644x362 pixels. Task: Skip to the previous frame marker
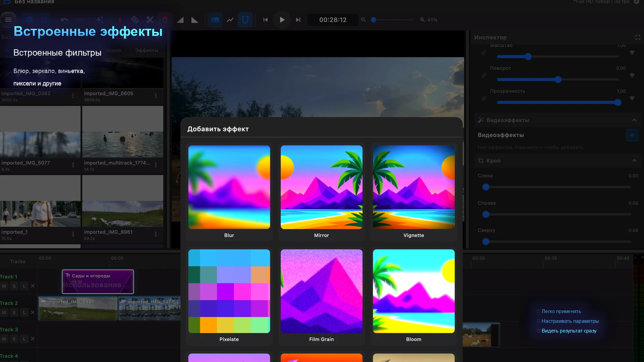[266, 20]
